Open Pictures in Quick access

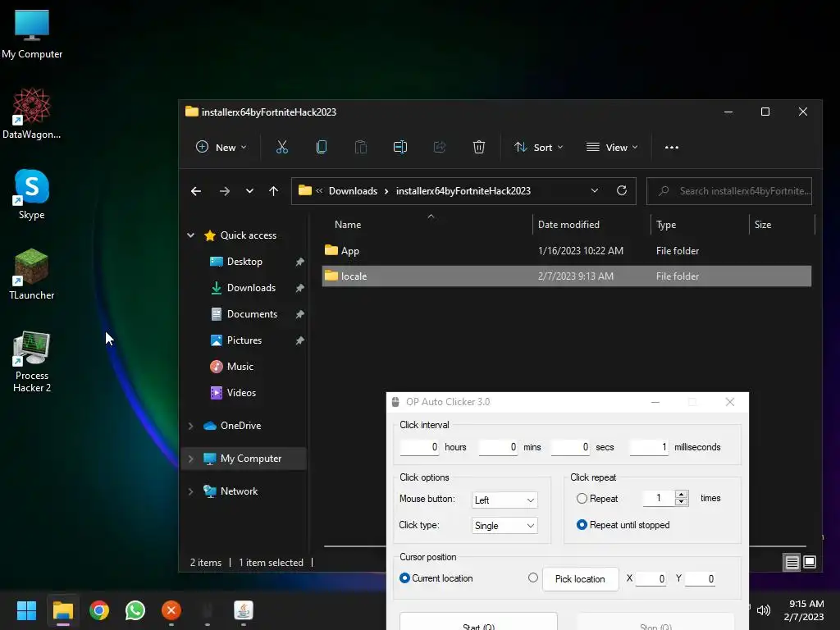pyautogui.click(x=244, y=340)
